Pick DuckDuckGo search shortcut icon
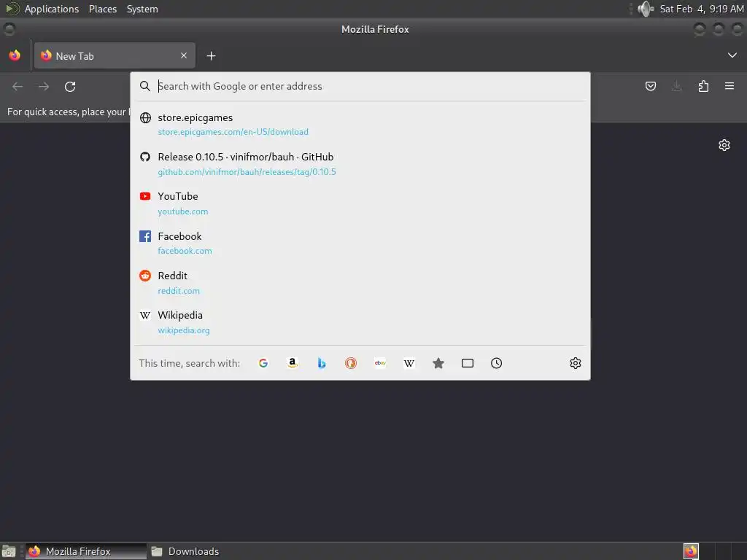This screenshot has width=747, height=560. pos(351,363)
